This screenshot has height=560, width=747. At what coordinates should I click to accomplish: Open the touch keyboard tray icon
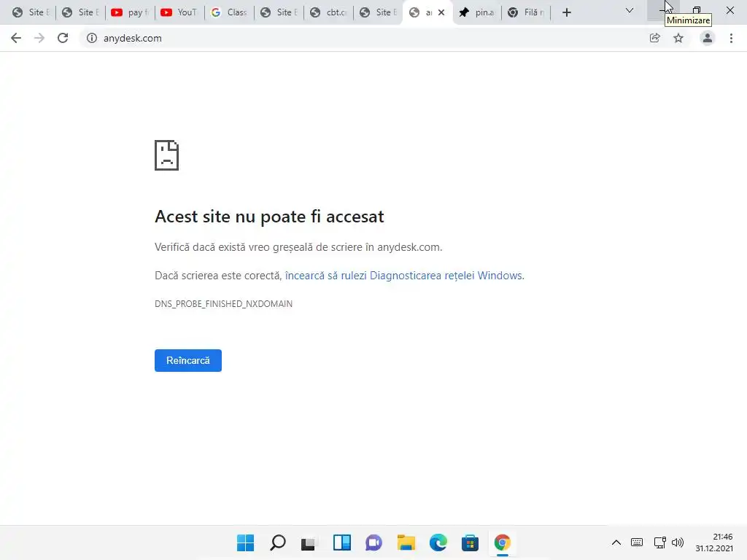[636, 542]
